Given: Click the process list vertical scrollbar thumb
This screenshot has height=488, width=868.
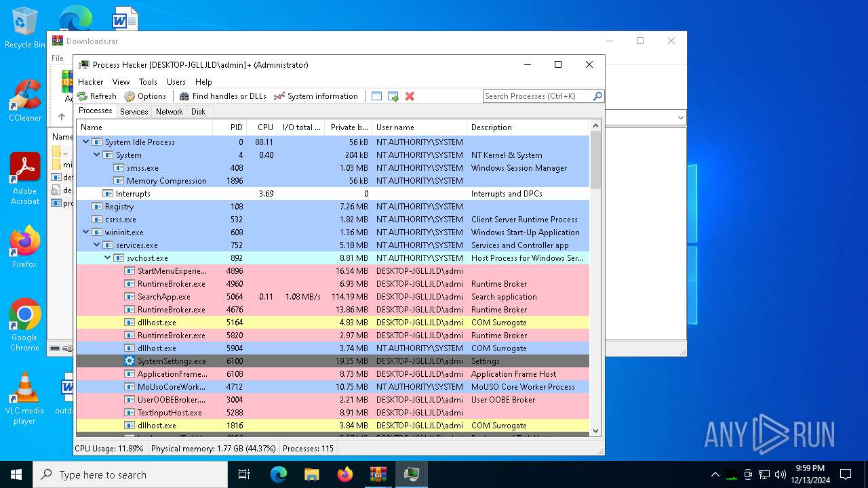Looking at the screenshot, I should point(596,160).
